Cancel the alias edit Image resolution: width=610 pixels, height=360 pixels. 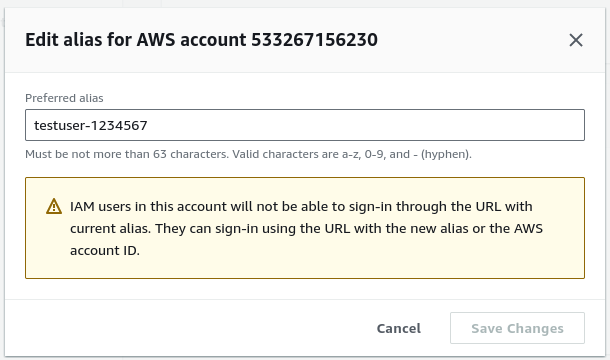tap(399, 328)
